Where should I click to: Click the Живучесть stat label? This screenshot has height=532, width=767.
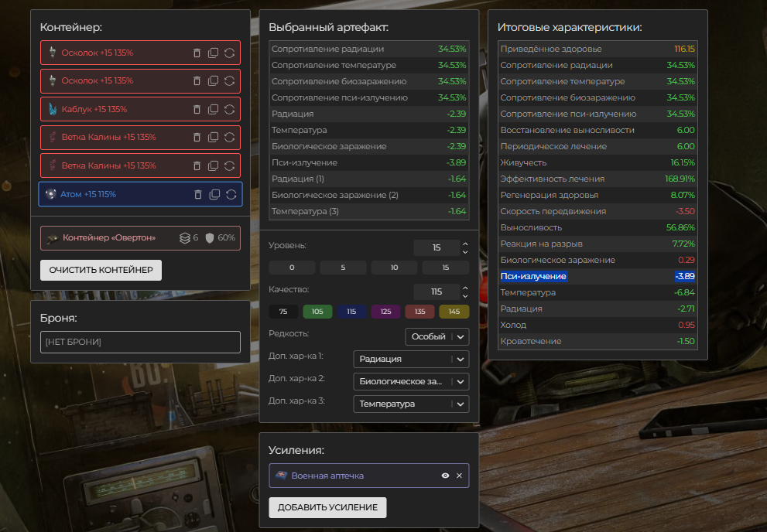click(523, 162)
